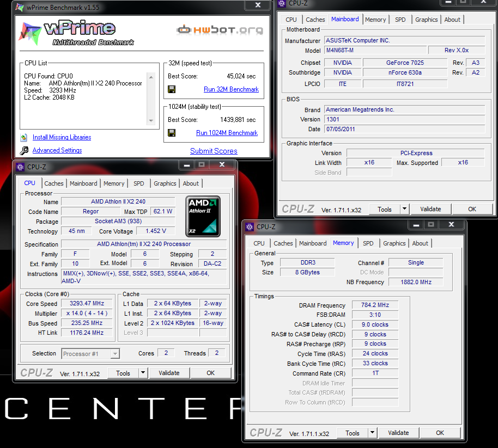Open Memory tab in the Mainboard window
Viewport: 498px width, 448px height.
click(x=375, y=20)
